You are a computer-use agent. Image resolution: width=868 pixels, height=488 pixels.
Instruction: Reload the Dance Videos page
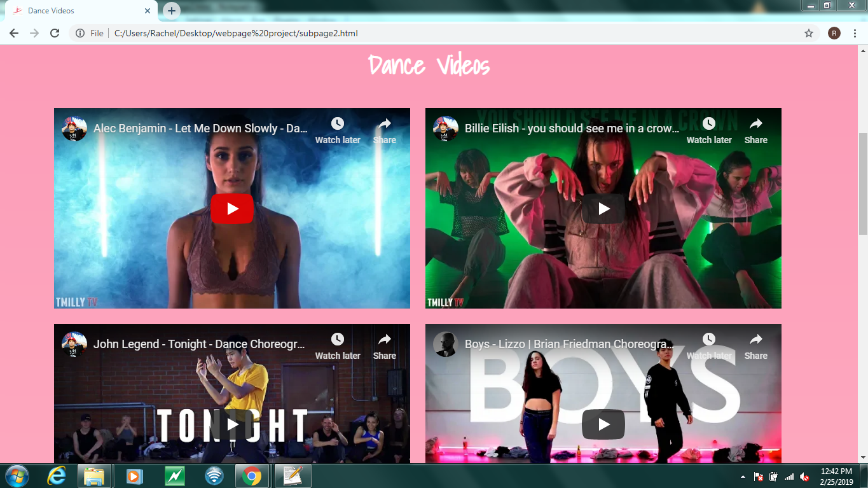(55, 33)
